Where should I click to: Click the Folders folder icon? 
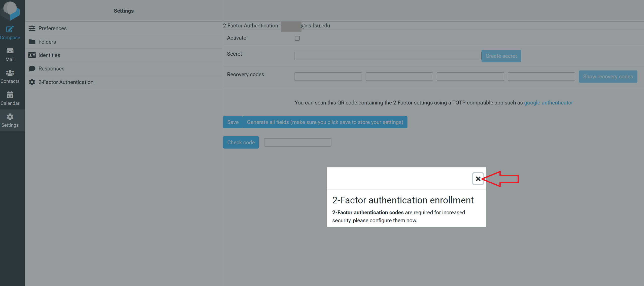(x=32, y=42)
